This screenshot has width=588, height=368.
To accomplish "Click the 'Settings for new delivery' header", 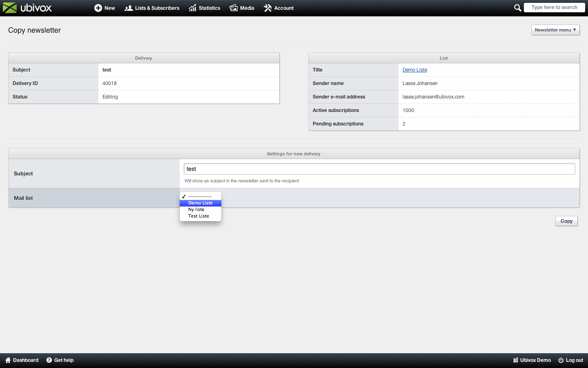I will pyautogui.click(x=294, y=154).
